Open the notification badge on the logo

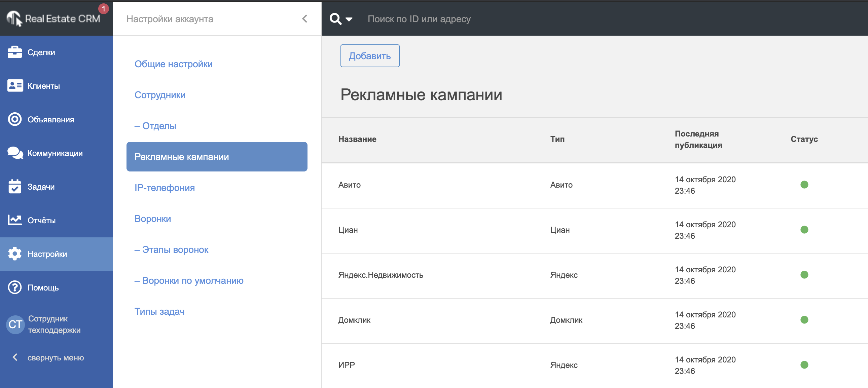(x=103, y=8)
